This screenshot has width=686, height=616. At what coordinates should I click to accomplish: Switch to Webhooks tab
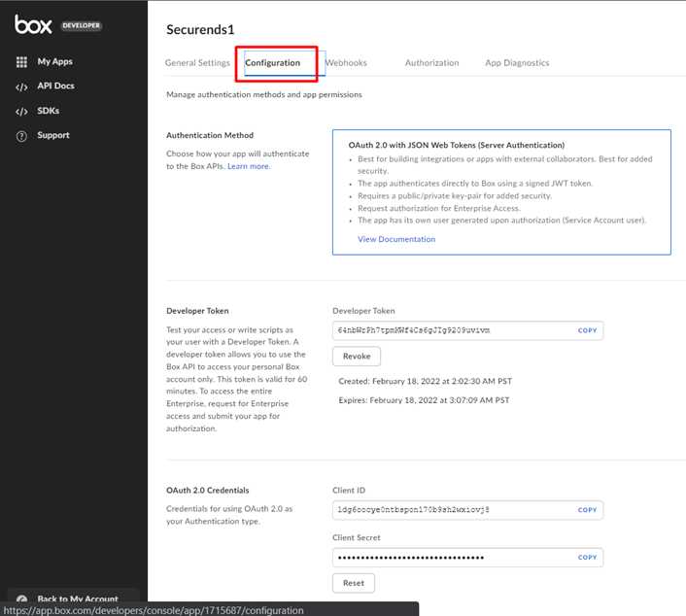[x=346, y=63]
